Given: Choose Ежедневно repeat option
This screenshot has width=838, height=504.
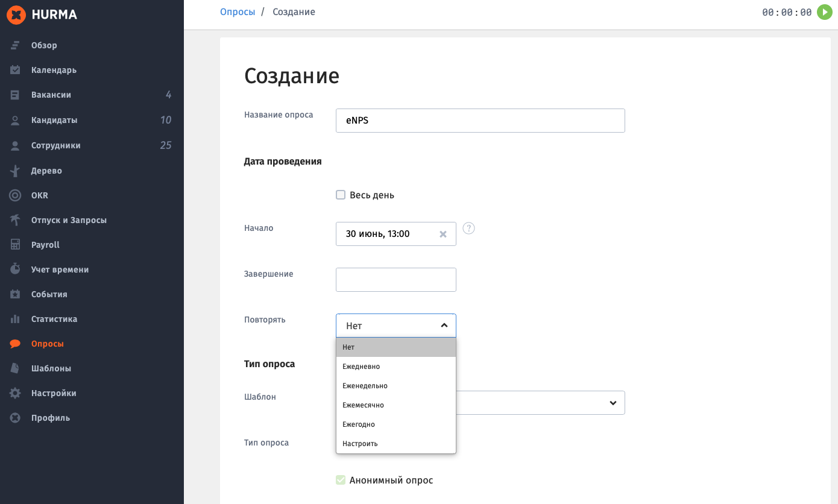Looking at the screenshot, I should (396, 367).
